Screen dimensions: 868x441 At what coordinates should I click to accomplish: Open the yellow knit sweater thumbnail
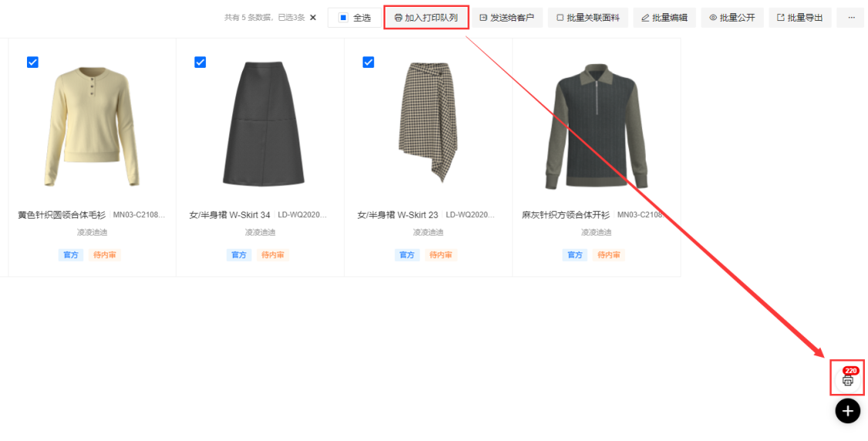pyautogui.click(x=92, y=127)
